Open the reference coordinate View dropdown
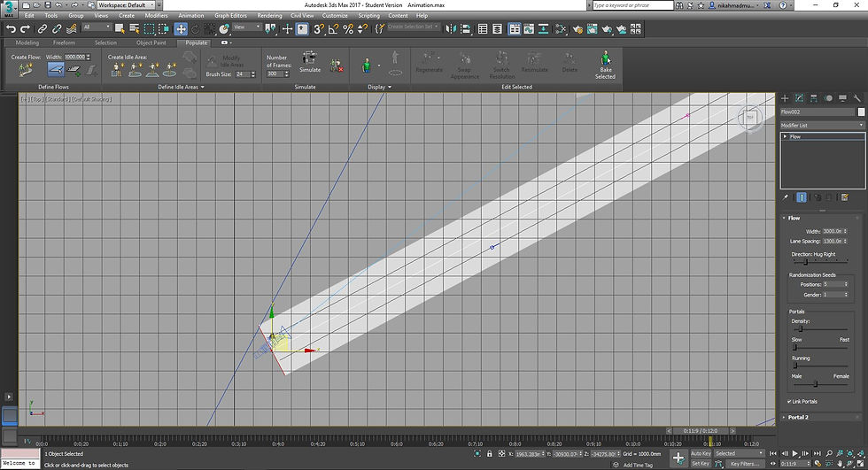 click(x=246, y=27)
